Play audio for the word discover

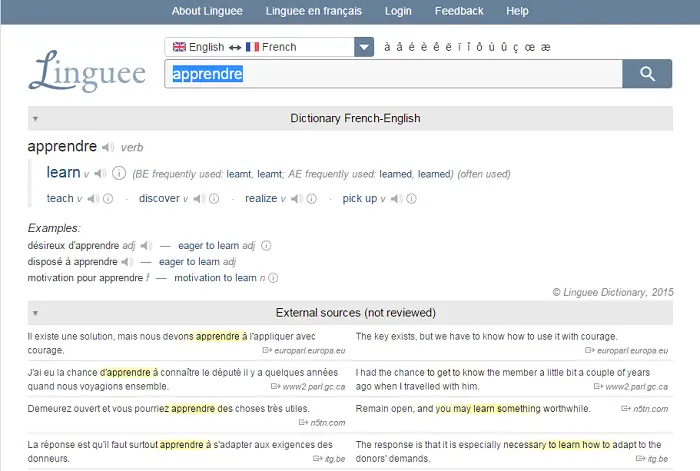[199, 199]
